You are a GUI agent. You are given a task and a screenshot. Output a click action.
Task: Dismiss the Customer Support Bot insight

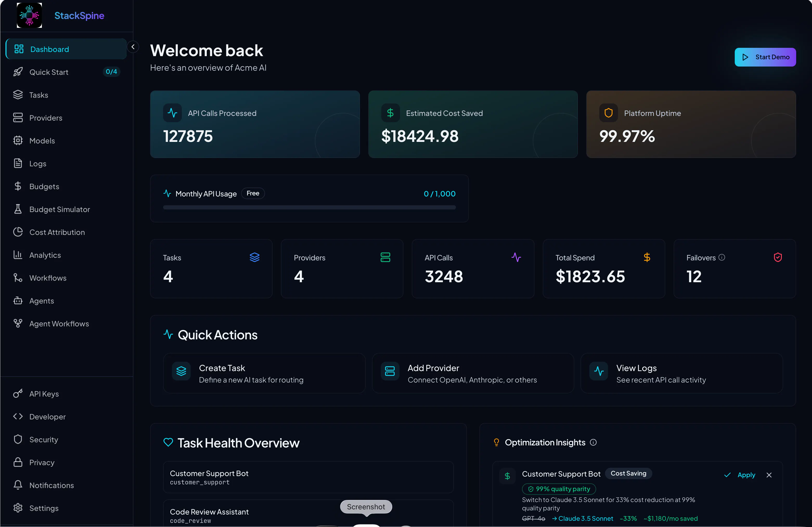pos(769,475)
